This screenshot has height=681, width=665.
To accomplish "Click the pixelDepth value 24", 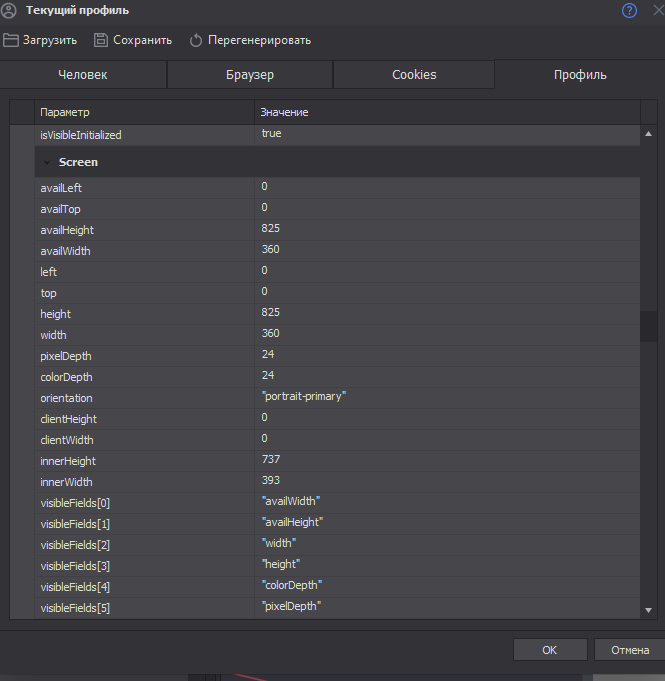I will [x=268, y=354].
